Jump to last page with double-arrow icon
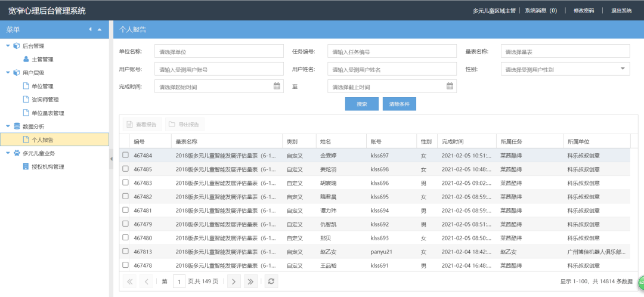 click(x=251, y=281)
